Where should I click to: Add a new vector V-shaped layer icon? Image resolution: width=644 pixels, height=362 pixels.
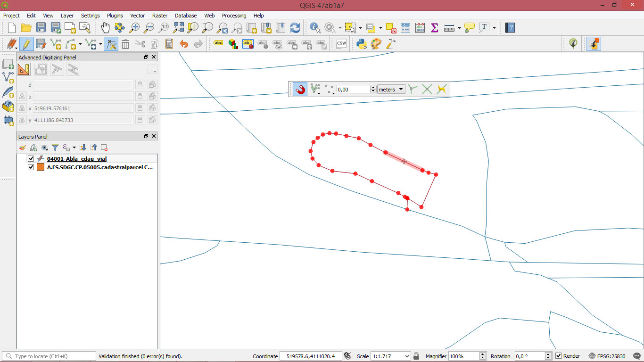tap(8, 77)
